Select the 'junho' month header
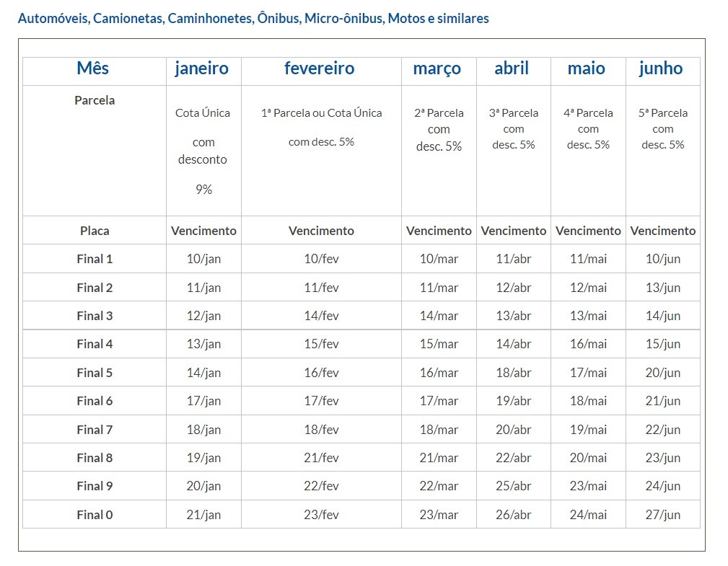 [x=661, y=68]
